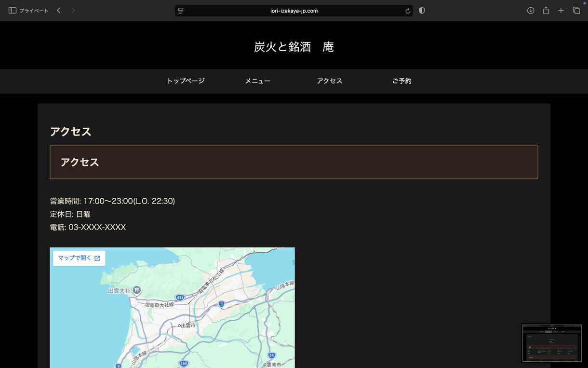Viewport: 588px width, 368px height.
Task: Add a new tab with plus icon
Action: (x=561, y=11)
